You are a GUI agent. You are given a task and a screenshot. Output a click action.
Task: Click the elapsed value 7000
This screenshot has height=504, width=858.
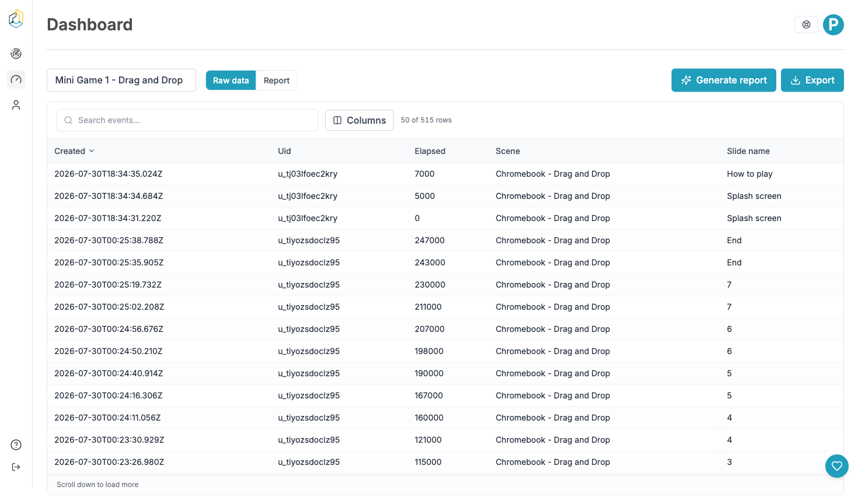[x=425, y=174]
